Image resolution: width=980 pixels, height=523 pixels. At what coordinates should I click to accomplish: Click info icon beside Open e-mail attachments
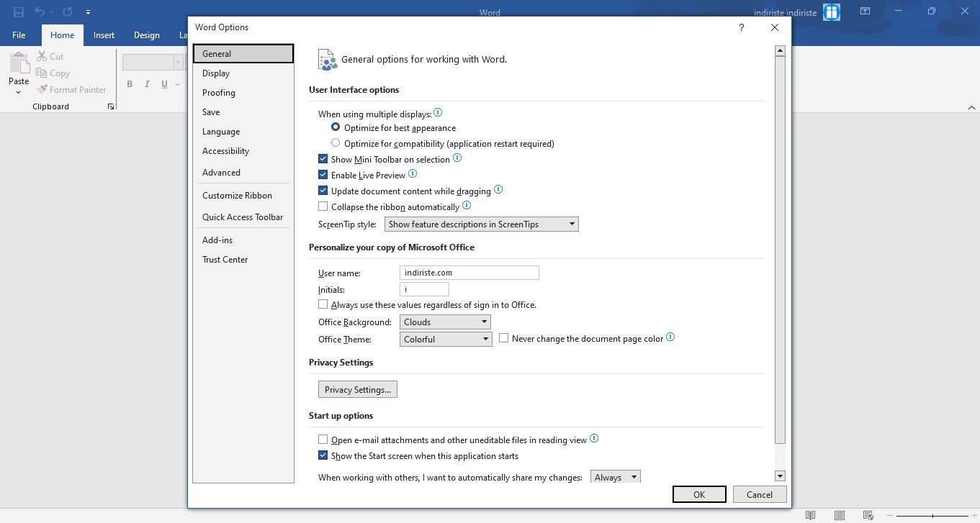594,439
